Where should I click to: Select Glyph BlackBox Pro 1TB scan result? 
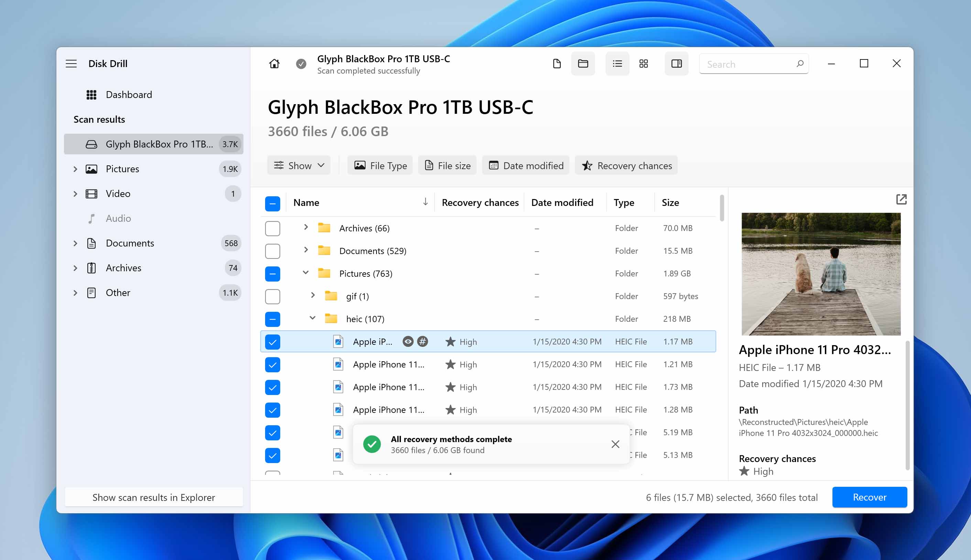[153, 144]
